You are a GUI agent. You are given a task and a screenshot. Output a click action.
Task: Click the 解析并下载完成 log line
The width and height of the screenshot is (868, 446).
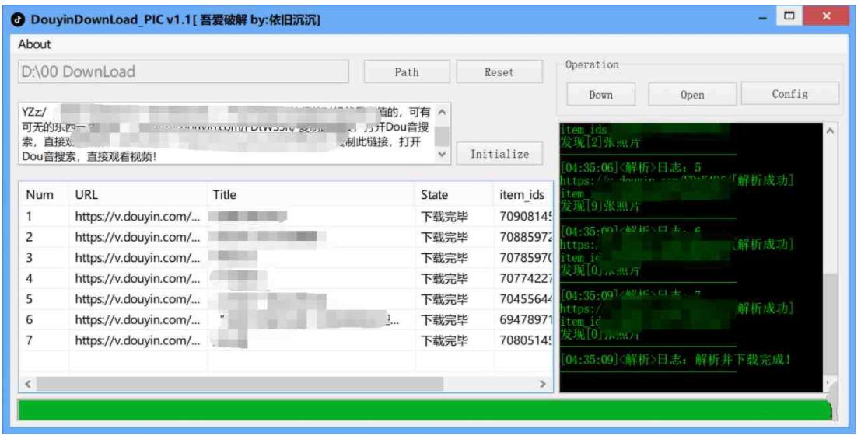675,360
